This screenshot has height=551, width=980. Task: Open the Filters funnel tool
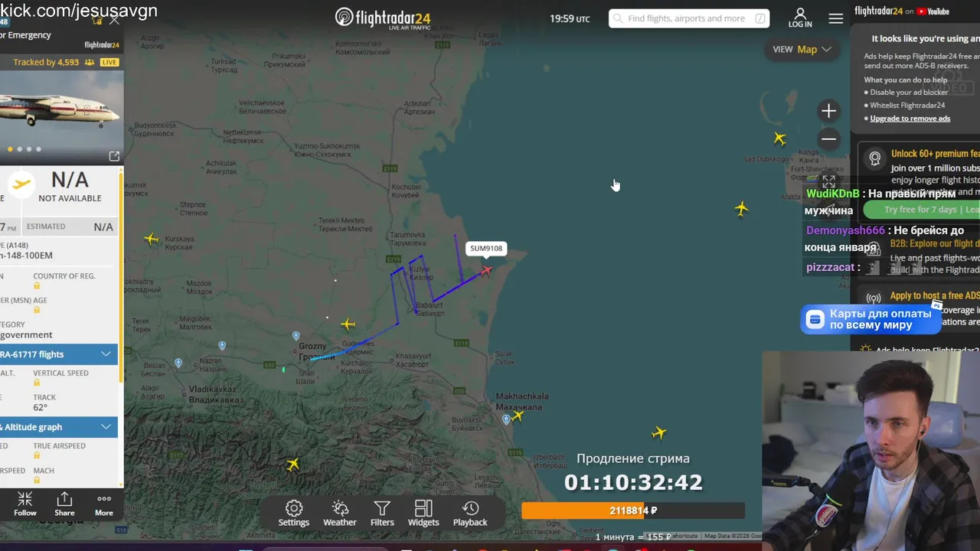[382, 514]
